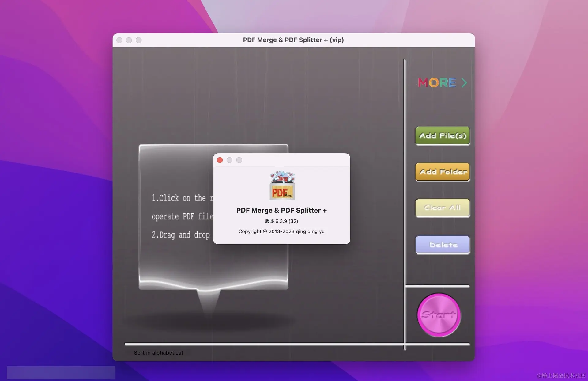Toggle the Sort in alphabetical option
Image resolution: width=588 pixels, height=381 pixels.
click(x=158, y=353)
